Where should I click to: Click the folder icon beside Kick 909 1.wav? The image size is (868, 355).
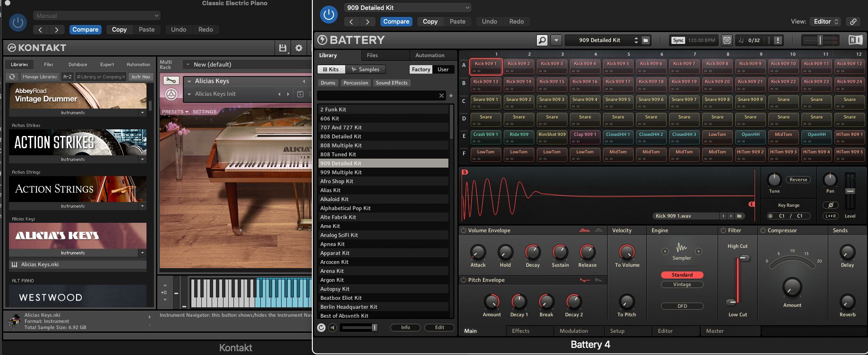pyautogui.click(x=739, y=216)
